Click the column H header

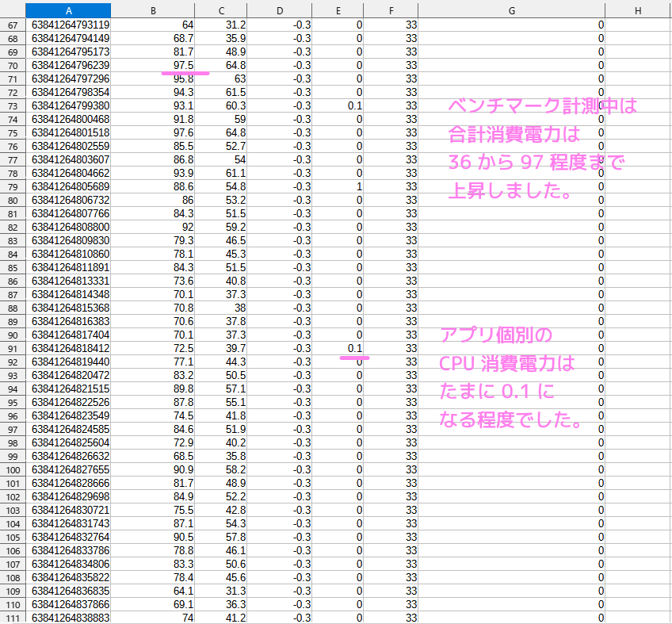[638, 10]
